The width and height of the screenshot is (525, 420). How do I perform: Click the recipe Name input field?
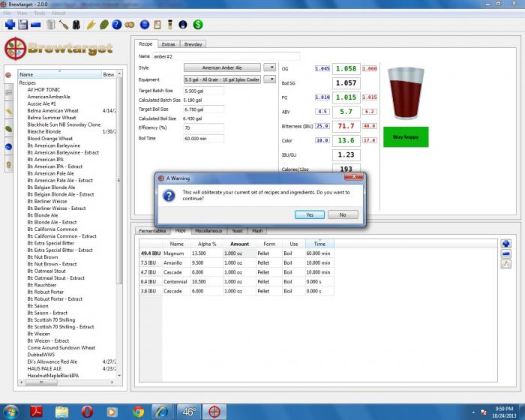click(226, 56)
